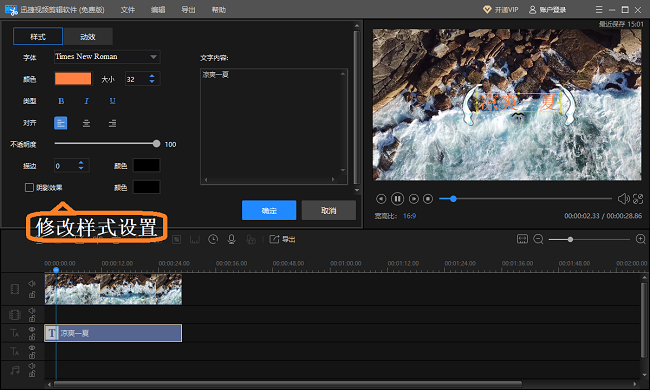The width and height of the screenshot is (650, 390).
Task: Click the second text track TA icon
Action: pos(15,351)
